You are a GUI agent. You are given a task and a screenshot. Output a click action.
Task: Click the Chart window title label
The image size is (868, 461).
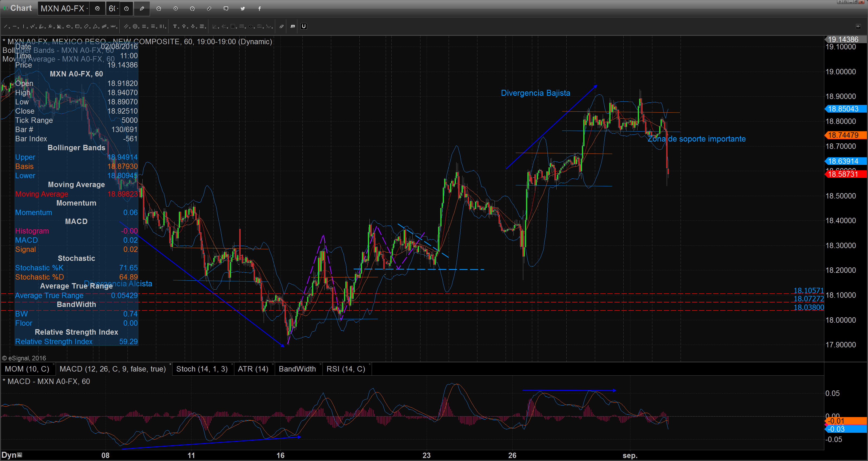(21, 8)
